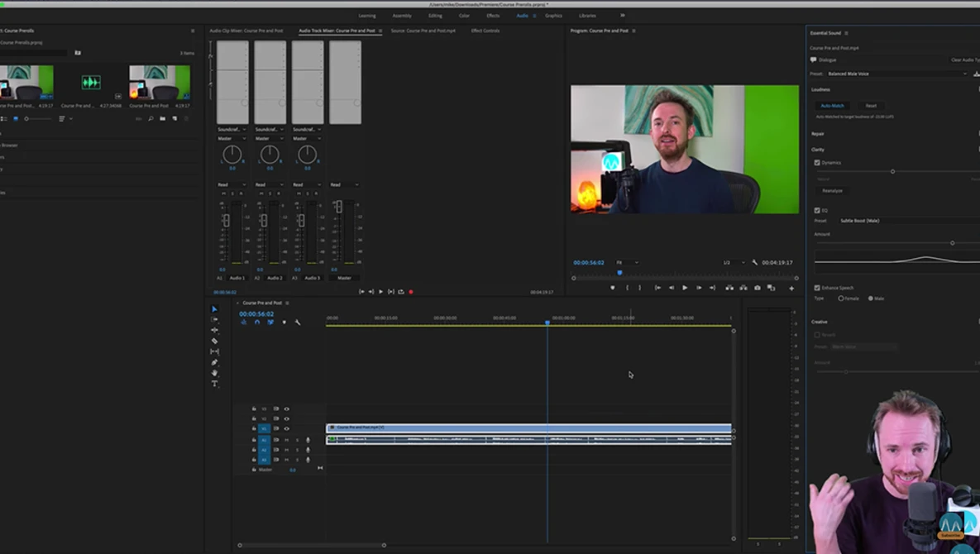Open the Source: Course Pre and Post.mp4 tab
This screenshot has height=554, width=980.
click(423, 31)
